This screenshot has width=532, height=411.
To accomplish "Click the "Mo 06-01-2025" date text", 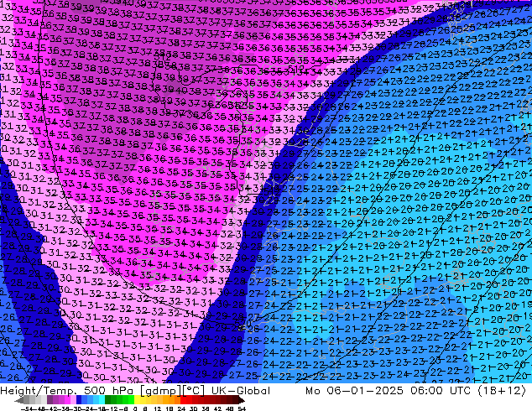I will 354,391.
